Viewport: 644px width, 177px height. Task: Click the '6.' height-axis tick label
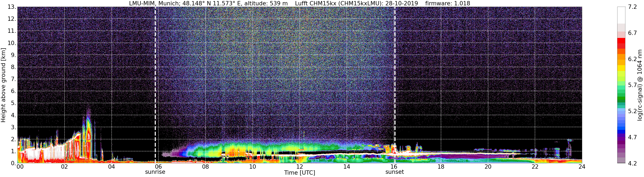13,91
